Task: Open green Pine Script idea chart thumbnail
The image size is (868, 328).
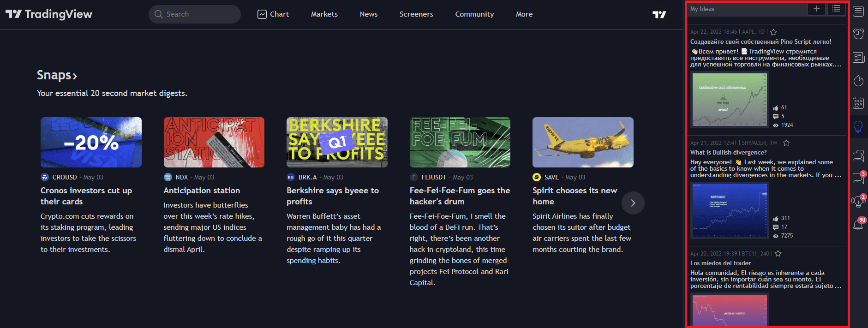Action: point(730,99)
